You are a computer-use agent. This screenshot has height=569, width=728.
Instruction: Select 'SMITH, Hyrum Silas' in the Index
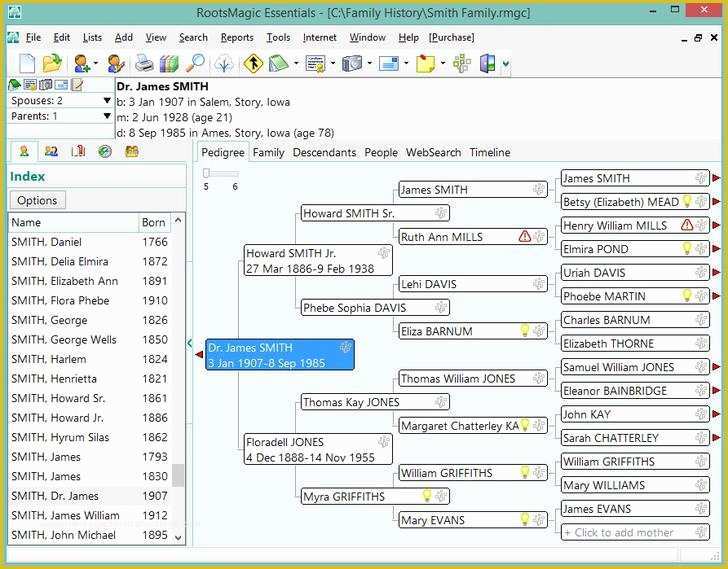coord(89,437)
